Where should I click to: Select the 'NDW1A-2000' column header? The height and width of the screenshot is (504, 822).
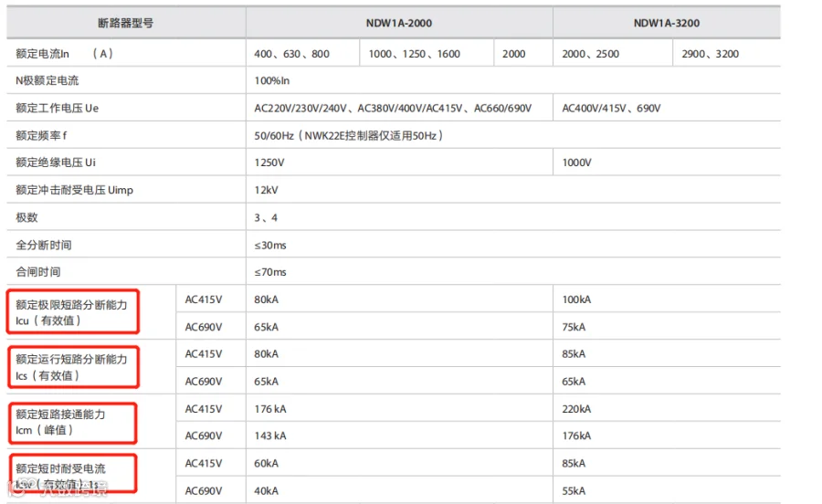pyautogui.click(x=399, y=23)
